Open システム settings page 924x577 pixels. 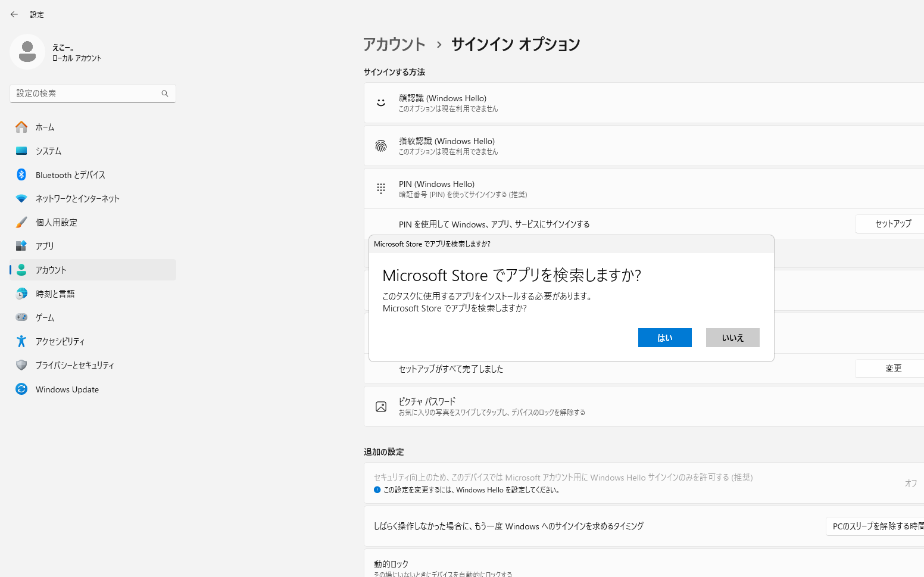[x=93, y=151]
